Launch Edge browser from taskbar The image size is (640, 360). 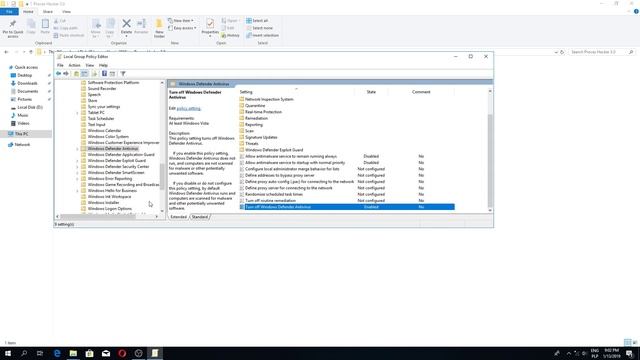pyautogui.click(x=57, y=353)
